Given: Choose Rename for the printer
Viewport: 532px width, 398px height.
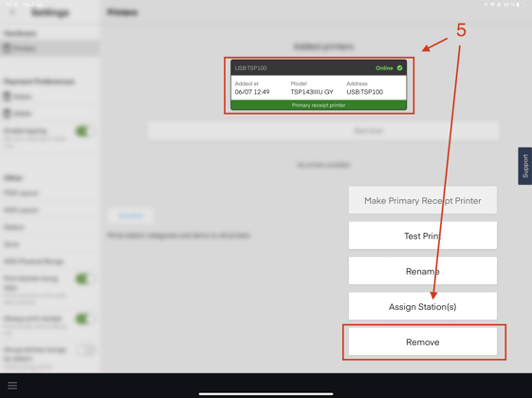Looking at the screenshot, I should [x=423, y=271].
